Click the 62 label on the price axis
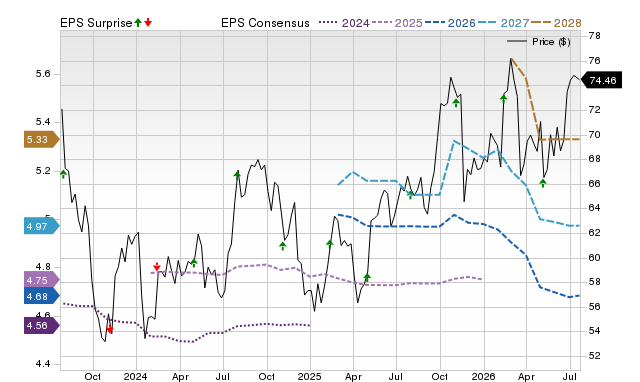This screenshot has height=382, width=640. [x=595, y=233]
